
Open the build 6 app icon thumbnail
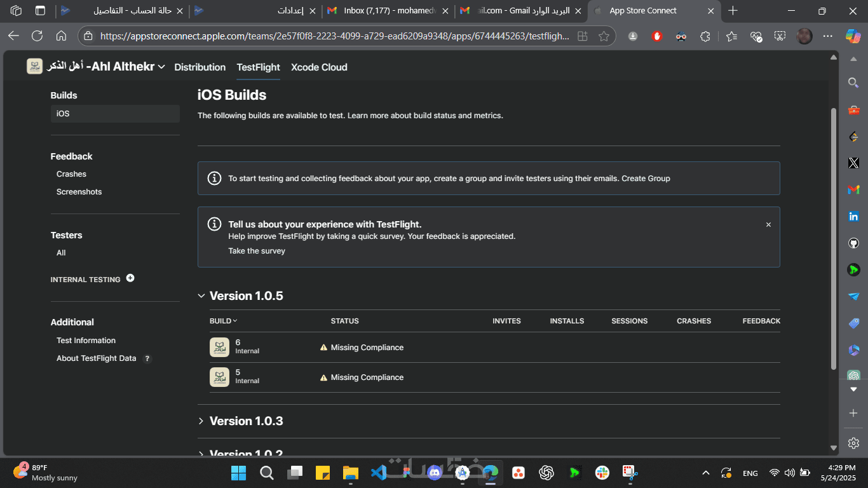pyautogui.click(x=219, y=347)
